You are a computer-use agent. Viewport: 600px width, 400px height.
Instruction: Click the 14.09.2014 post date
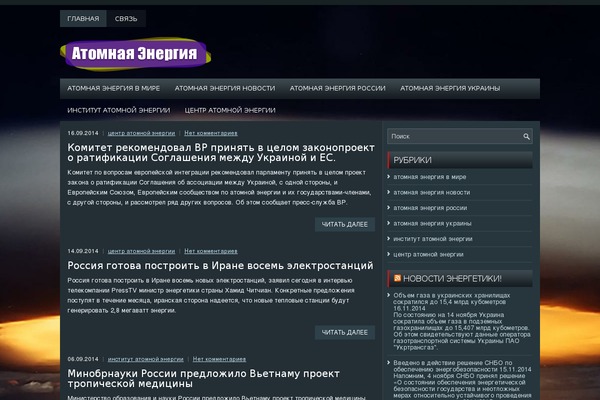pos(83,251)
